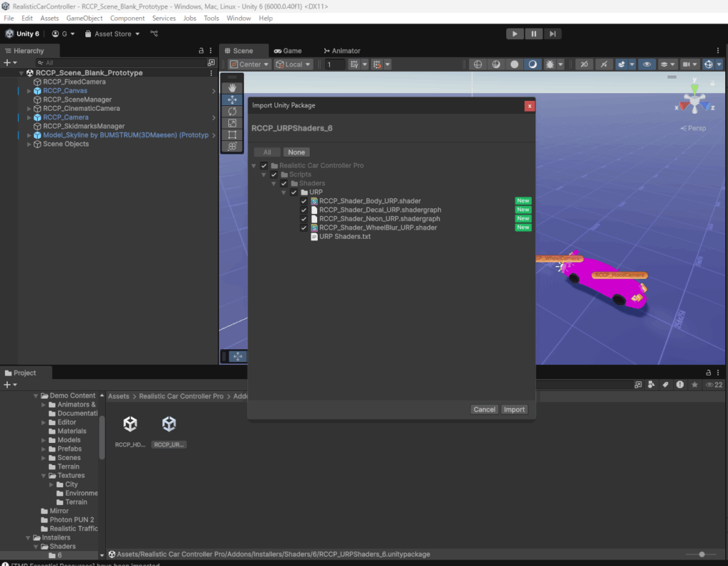Viewport: 728px width, 566px height.
Task: Uncheck the Scripts folder checkbox
Action: tap(274, 175)
